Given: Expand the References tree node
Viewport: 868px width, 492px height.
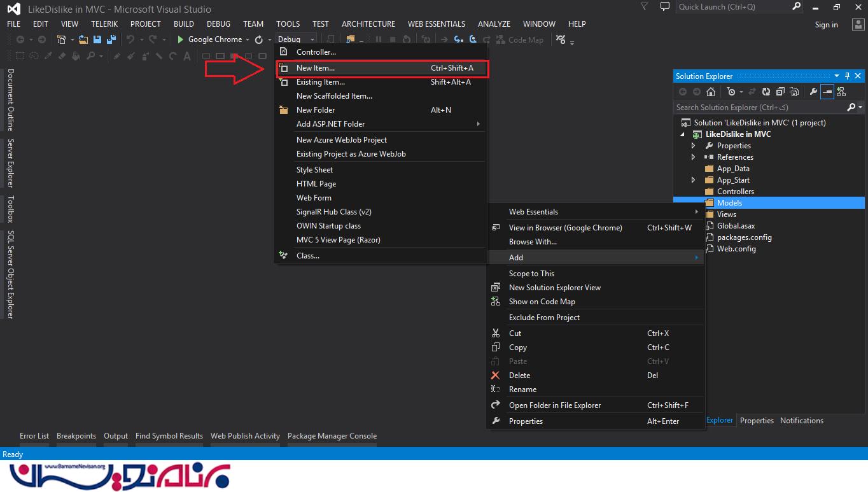Looking at the screenshot, I should tap(694, 157).
